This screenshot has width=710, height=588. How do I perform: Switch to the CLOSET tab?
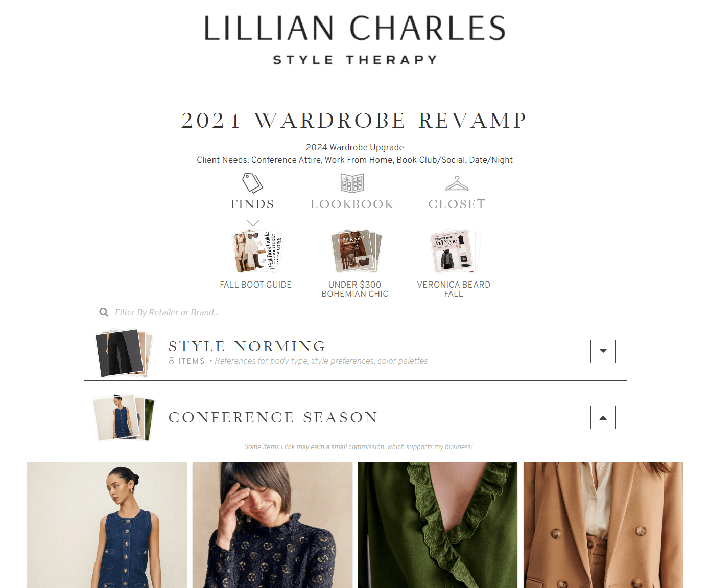tap(457, 204)
